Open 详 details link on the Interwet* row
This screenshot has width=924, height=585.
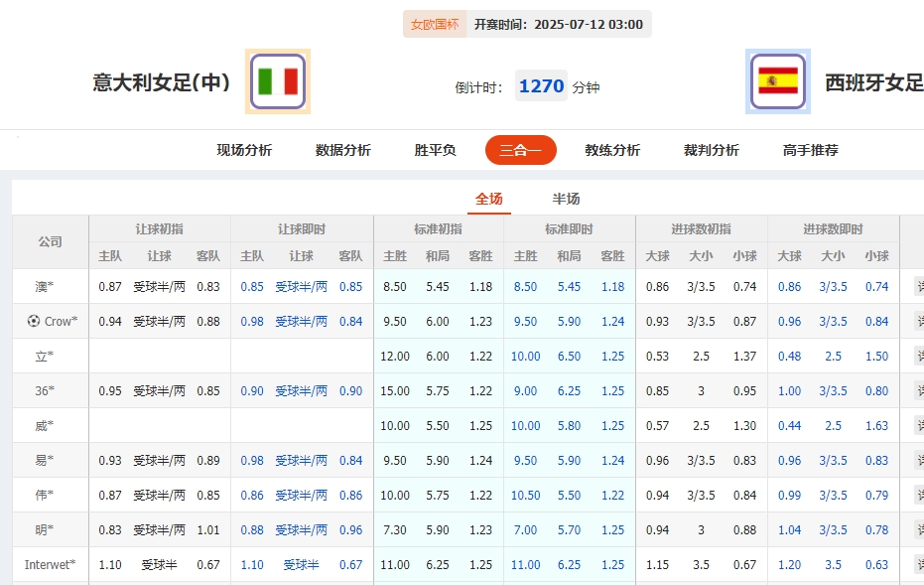point(921,564)
